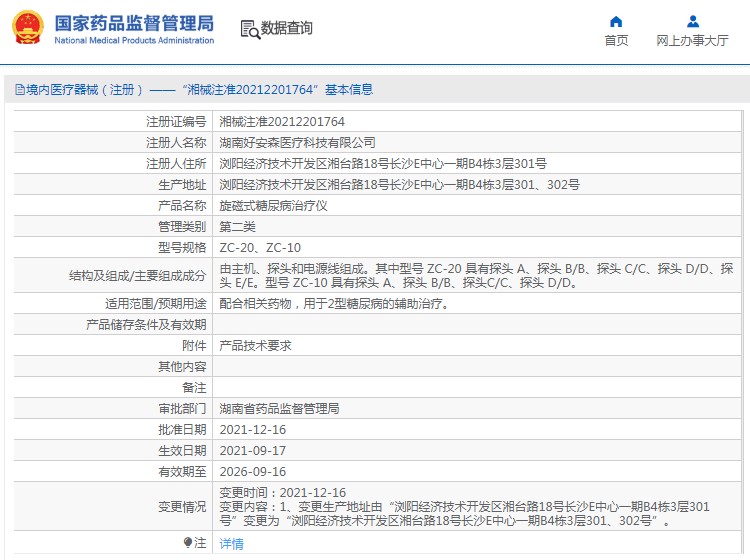Click the 备注 row label

tap(194, 388)
